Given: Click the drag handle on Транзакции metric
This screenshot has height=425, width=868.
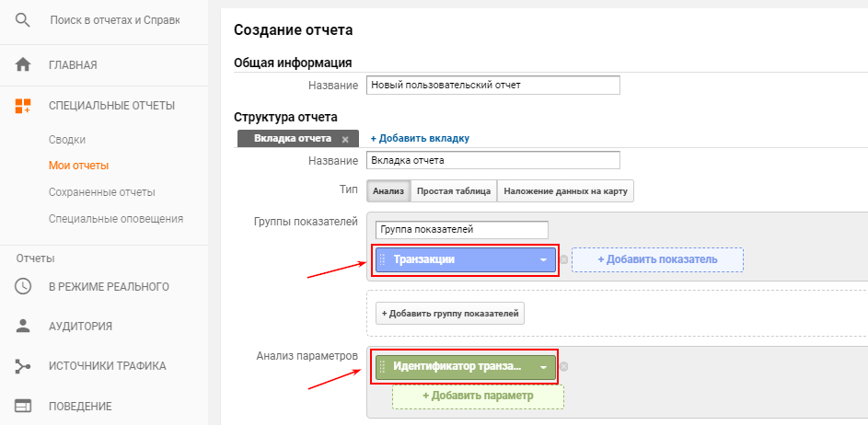Looking at the screenshot, I should click(x=382, y=259).
